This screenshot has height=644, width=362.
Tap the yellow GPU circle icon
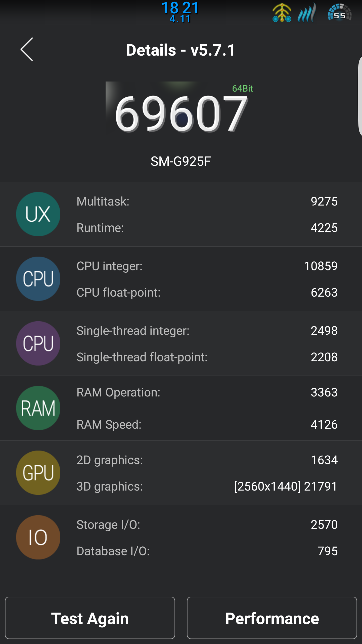click(x=38, y=473)
